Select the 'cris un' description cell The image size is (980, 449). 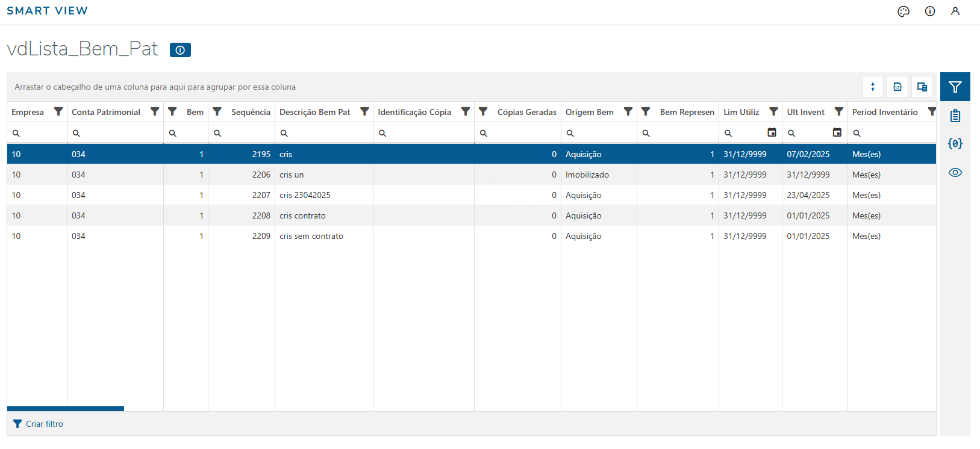coord(324,175)
